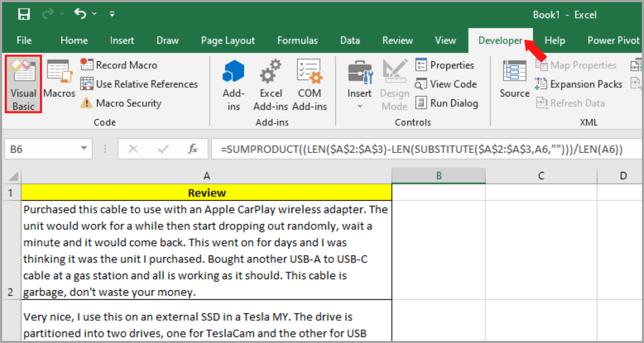Open the Excel Add-ins dialog
The width and height of the screenshot is (644, 343).
(270, 84)
